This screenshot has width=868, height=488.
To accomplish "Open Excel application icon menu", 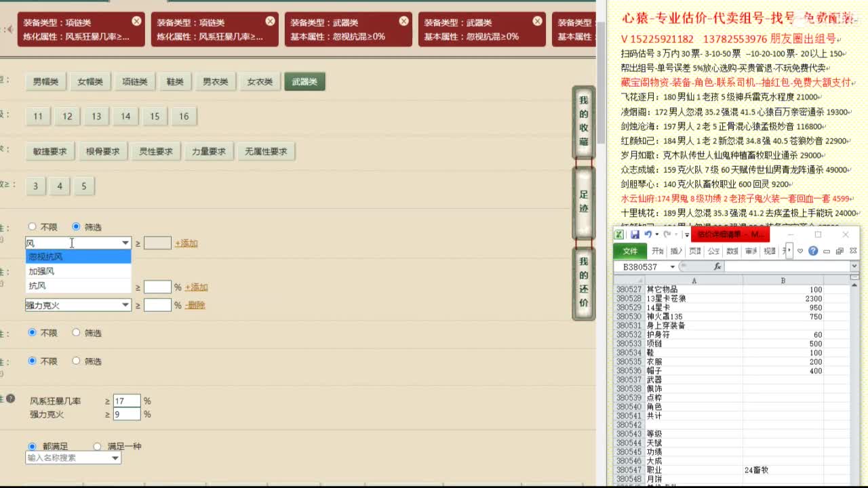I will point(619,235).
